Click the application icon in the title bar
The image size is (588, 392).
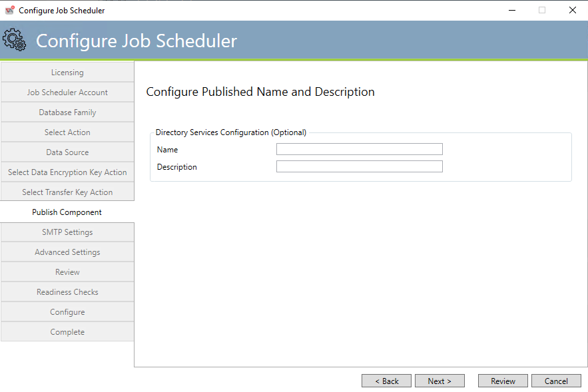pyautogui.click(x=10, y=10)
